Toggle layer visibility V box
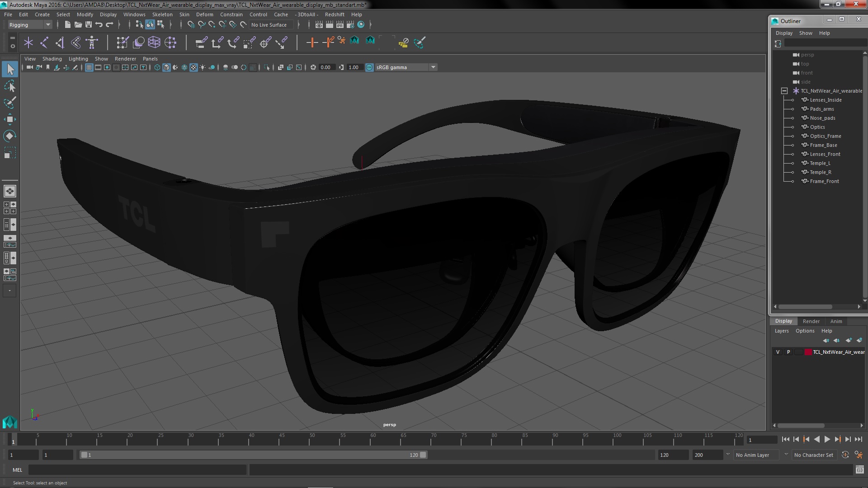Viewport: 868px width, 488px height. 778,352
